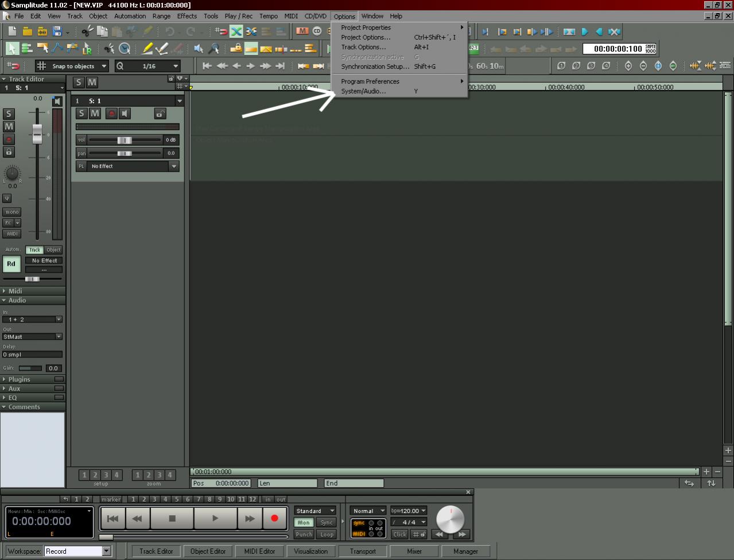
Task: Save the project with the floppy disk icon
Action: 57,32
